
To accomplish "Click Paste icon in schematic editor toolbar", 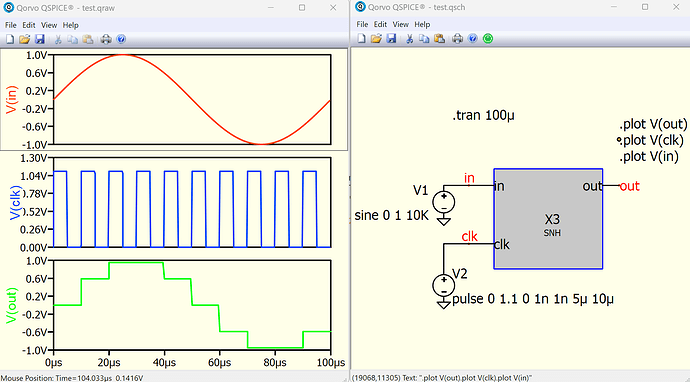I will pos(439,39).
